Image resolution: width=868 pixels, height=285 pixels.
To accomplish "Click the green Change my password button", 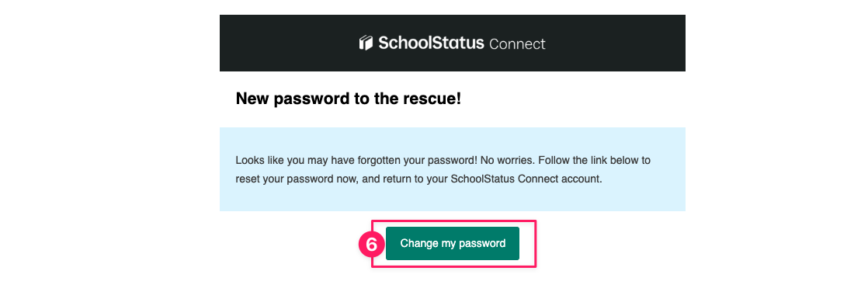I will [453, 244].
